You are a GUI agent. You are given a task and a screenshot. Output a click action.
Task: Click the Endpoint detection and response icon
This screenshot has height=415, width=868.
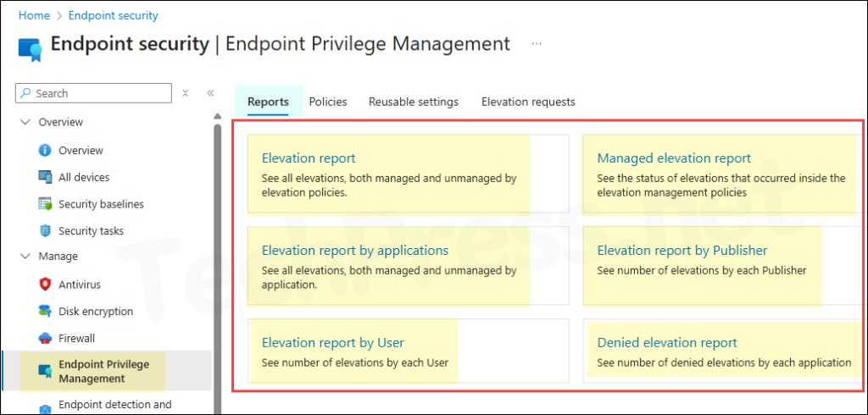tap(45, 410)
